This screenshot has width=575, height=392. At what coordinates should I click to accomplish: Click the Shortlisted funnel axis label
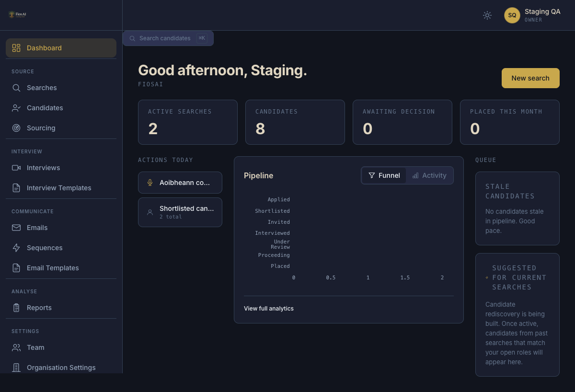273,211
